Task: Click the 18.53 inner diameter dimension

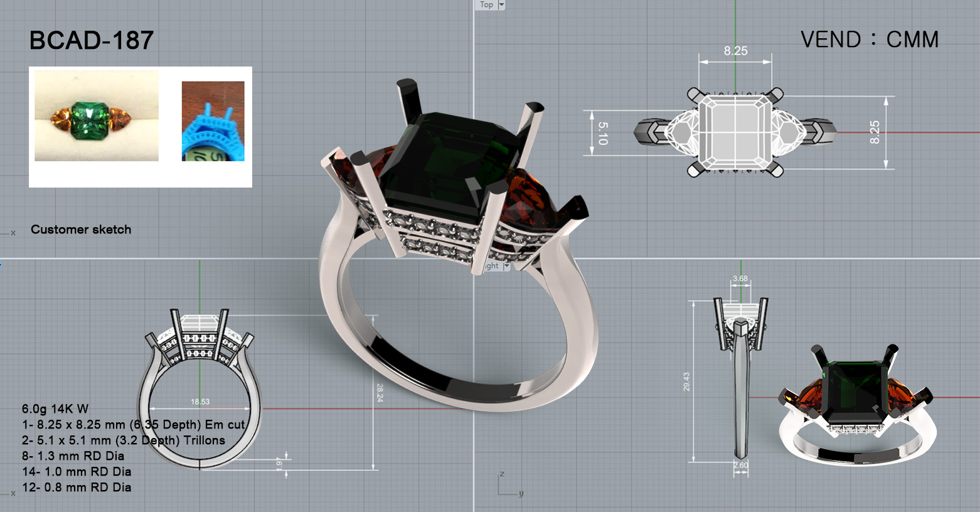Action: [200, 402]
